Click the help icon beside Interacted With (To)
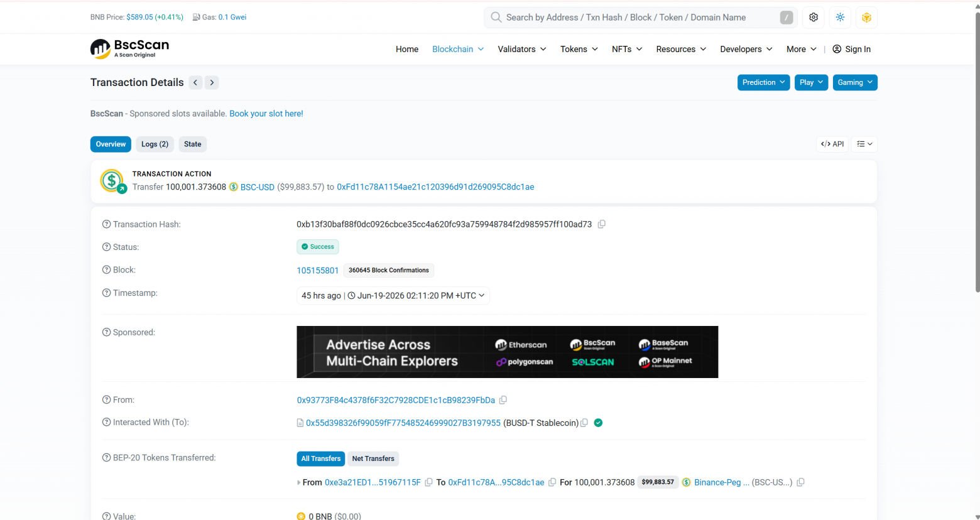 point(106,422)
